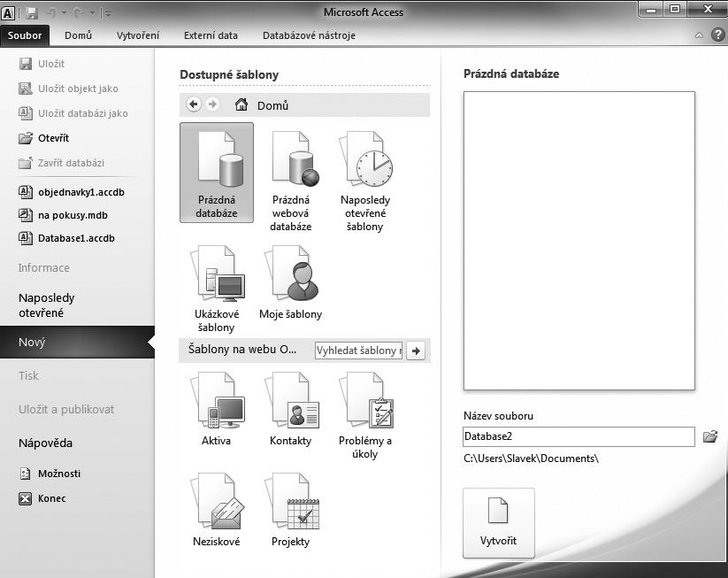Select the Problémy a úkoly template
This screenshot has height=578, width=728.
coord(365,415)
